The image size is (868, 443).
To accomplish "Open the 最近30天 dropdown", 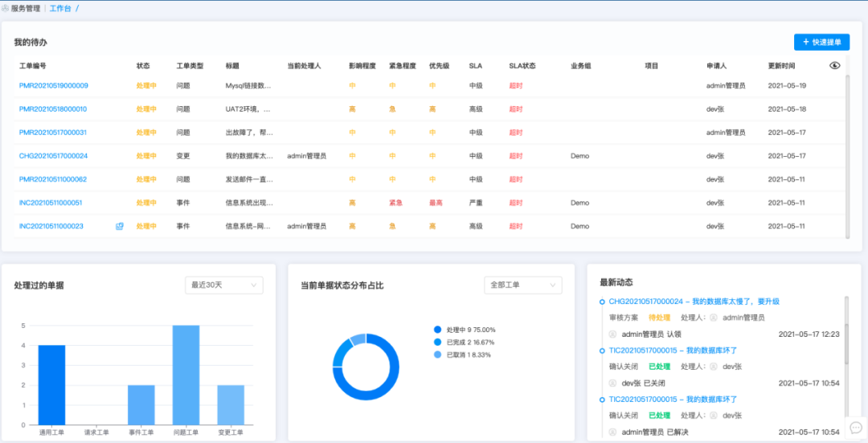I will (x=224, y=285).
